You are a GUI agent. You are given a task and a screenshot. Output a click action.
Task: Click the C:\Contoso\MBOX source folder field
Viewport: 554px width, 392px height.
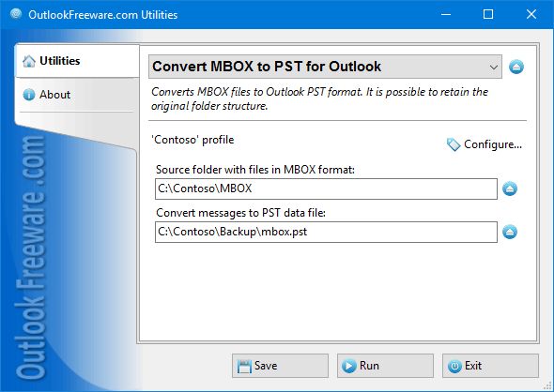(326, 188)
